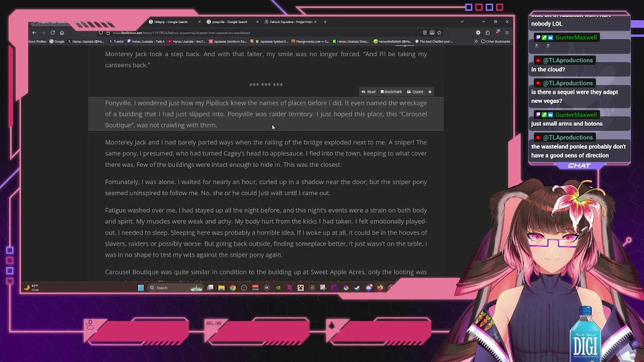Open the HanaotheRabbit bookmark

(392, 41)
